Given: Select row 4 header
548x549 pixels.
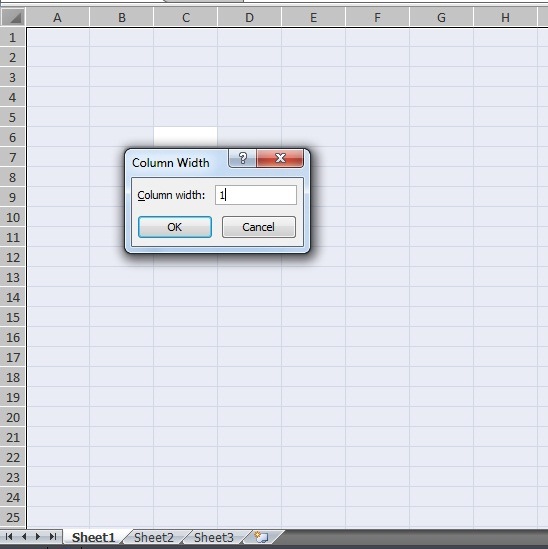Looking at the screenshot, I should (13, 97).
